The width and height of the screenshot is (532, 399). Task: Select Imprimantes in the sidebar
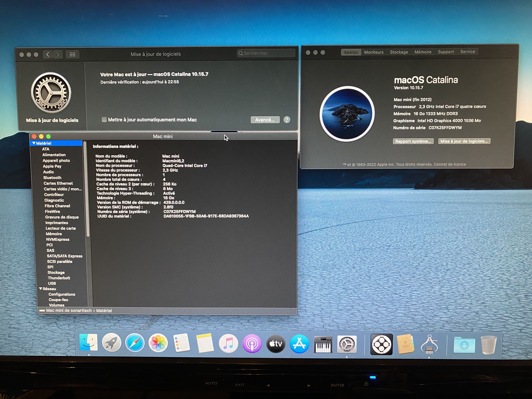(57, 223)
